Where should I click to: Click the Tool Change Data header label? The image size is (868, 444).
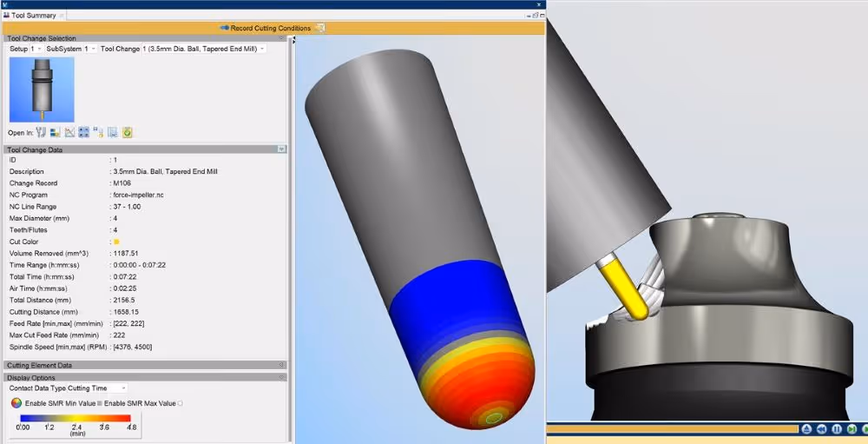(x=35, y=149)
